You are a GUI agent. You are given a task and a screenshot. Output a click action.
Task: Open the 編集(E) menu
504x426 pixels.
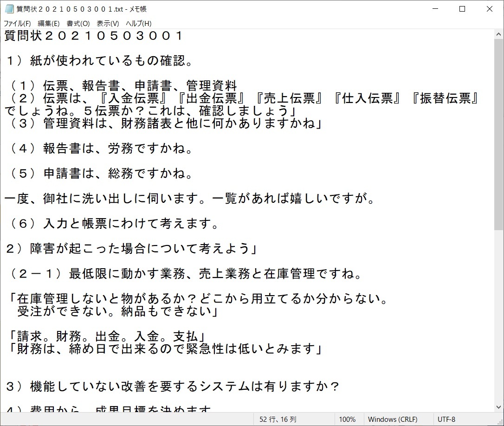(48, 24)
